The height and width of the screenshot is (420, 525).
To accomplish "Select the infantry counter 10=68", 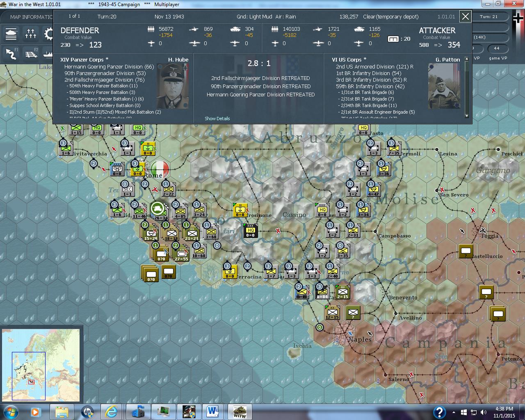I will coord(199,251).
